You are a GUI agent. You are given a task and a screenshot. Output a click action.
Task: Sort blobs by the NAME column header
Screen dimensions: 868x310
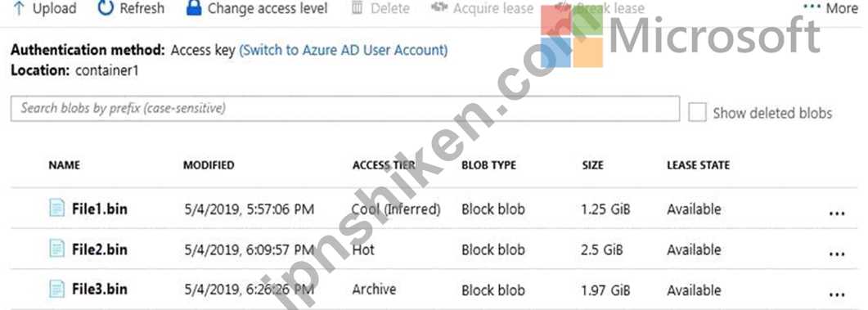point(64,165)
